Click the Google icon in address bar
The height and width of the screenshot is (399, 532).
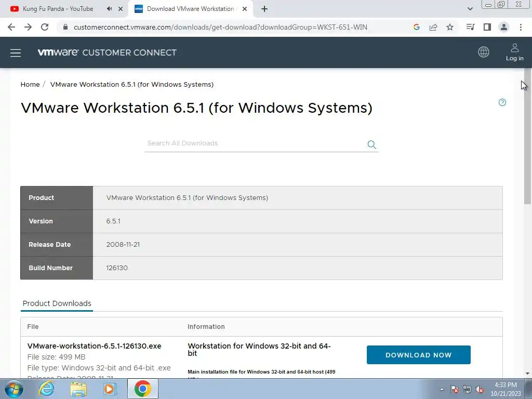click(x=417, y=27)
